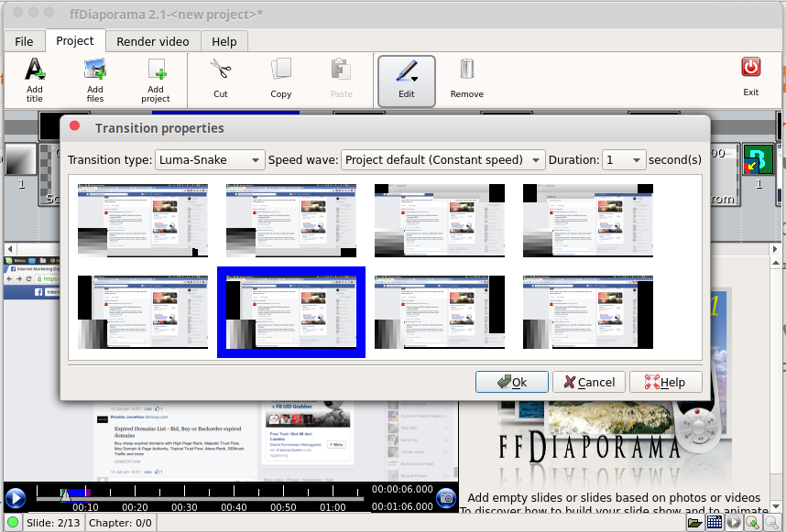Open the Duration seconds dropdown
The image size is (786, 532).
(624, 159)
